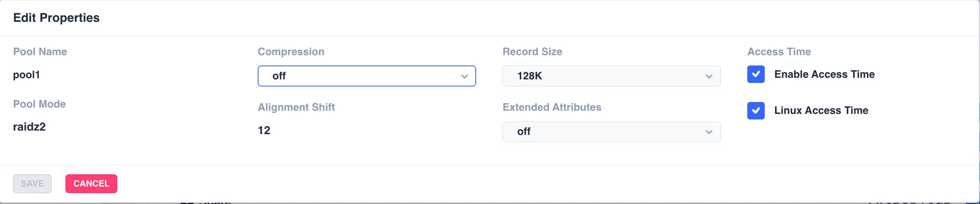Uncheck the Enable Access Time checkbox
Screen dimensions: 980x204
pyautogui.click(x=756, y=74)
